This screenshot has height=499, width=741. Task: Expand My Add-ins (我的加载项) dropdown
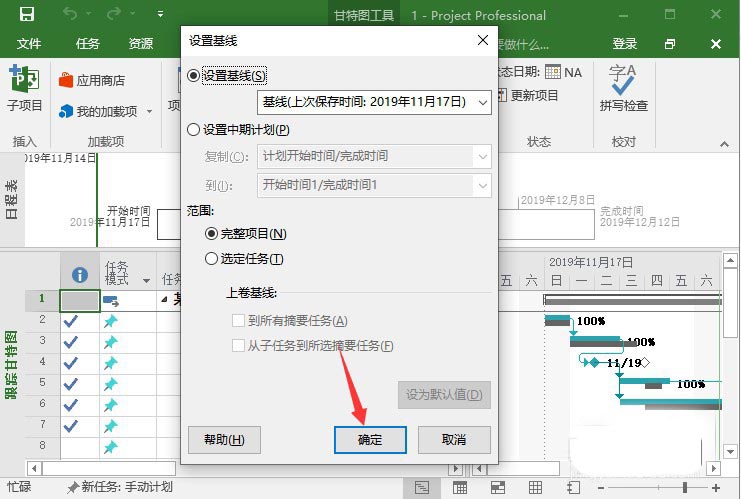click(148, 111)
